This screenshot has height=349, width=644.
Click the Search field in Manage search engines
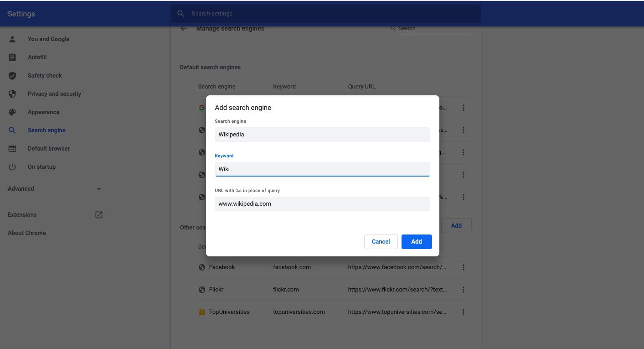tap(435, 28)
